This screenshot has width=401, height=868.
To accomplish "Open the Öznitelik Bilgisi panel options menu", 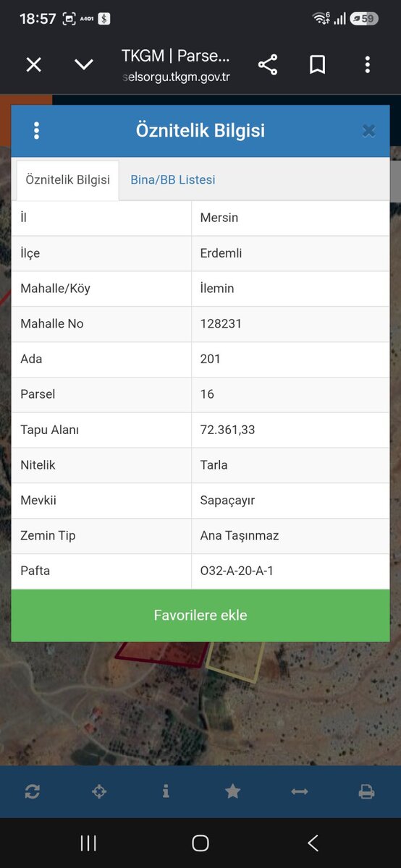I will (36, 131).
